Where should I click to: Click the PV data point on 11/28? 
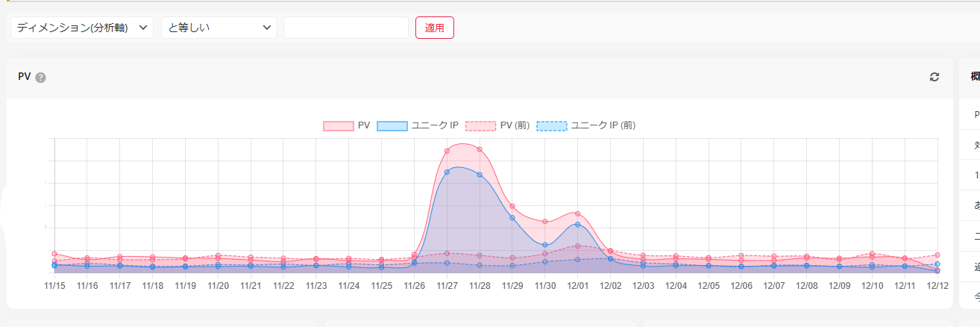(x=480, y=149)
